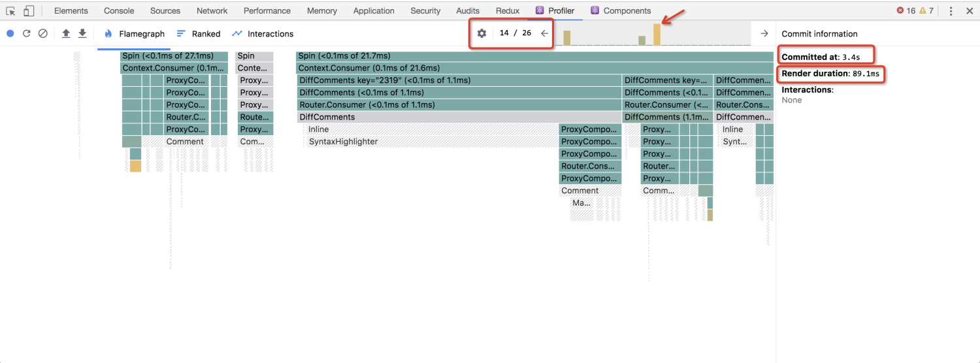980x363 pixels.
Task: Open profiler settings gear icon
Action: pyautogui.click(x=482, y=33)
